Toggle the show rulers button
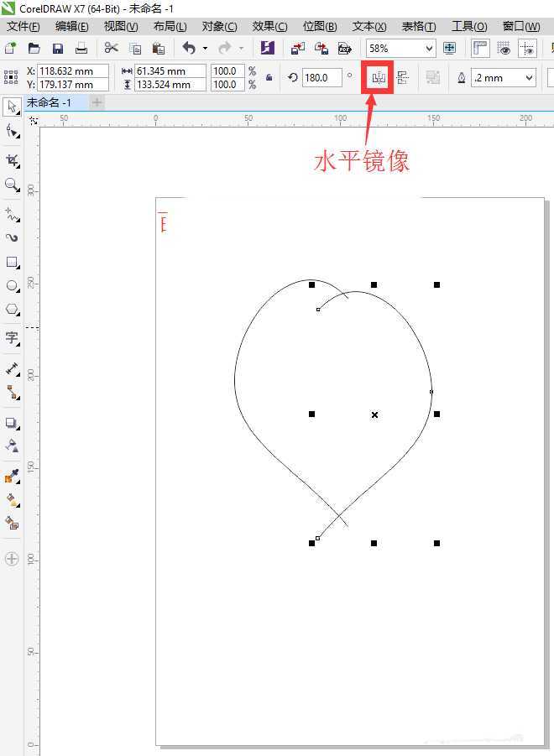554x756 pixels. (x=480, y=49)
